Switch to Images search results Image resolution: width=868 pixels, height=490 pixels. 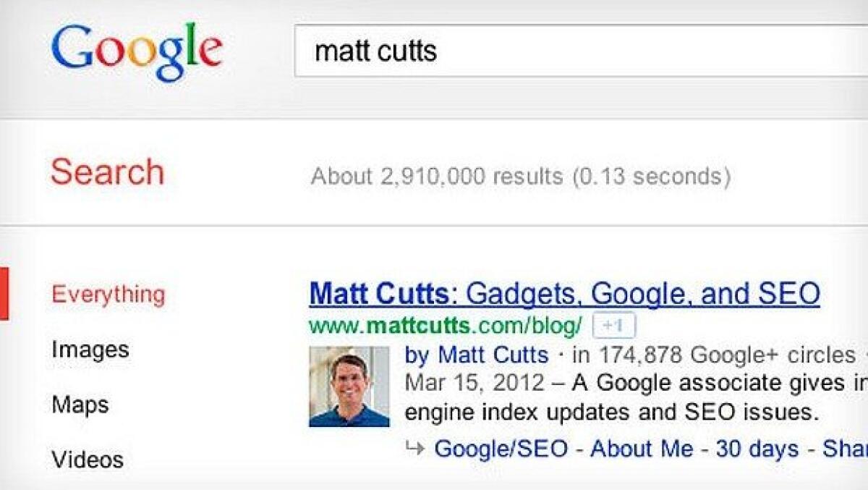[x=90, y=350]
